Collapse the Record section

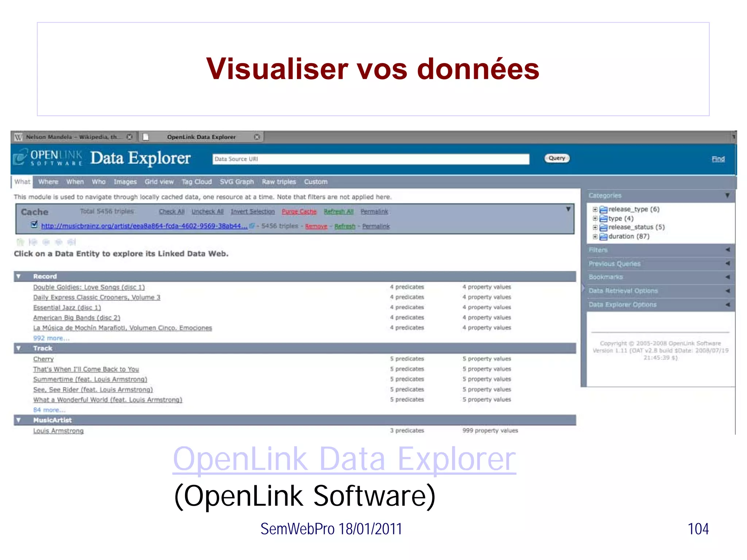tap(18, 276)
